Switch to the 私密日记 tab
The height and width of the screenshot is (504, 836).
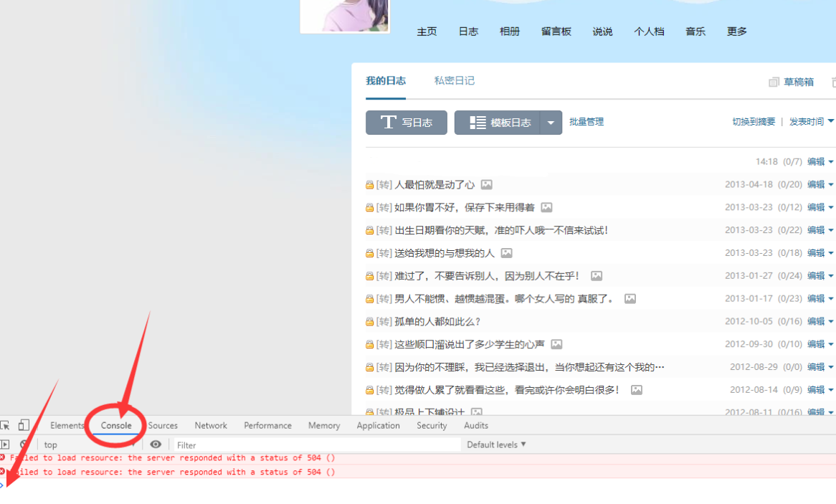[x=454, y=81]
